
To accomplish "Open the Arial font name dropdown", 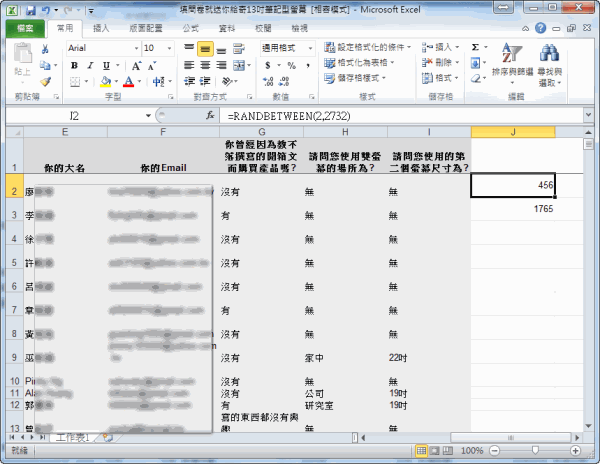I will point(136,49).
